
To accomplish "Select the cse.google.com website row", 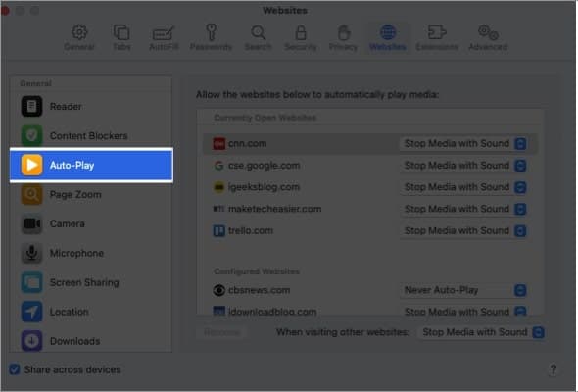I will [x=369, y=166].
